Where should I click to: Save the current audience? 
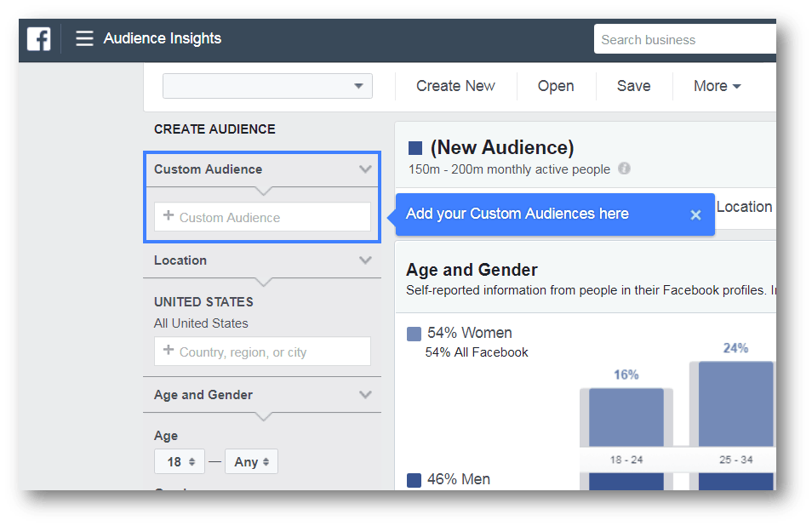tap(633, 86)
